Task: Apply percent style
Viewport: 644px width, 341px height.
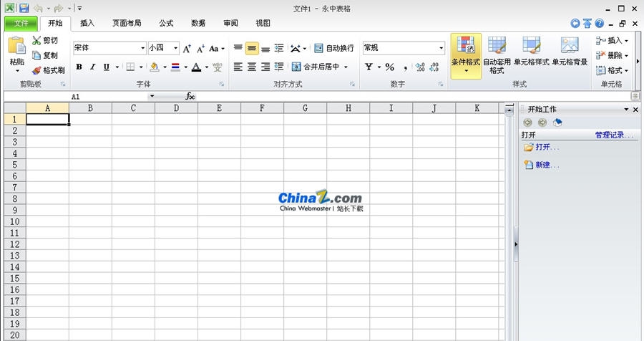Action: point(390,67)
